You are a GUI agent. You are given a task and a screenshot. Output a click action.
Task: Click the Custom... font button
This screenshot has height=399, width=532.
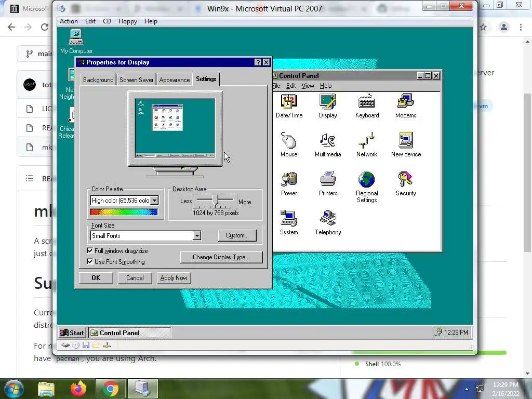237,235
